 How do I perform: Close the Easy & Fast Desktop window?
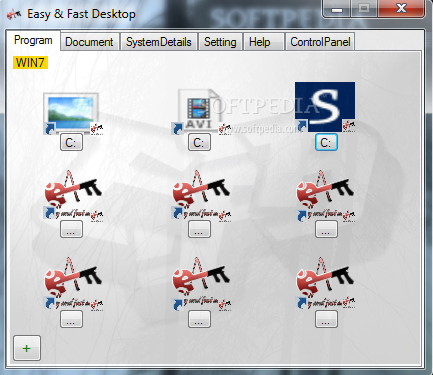[401, 8]
